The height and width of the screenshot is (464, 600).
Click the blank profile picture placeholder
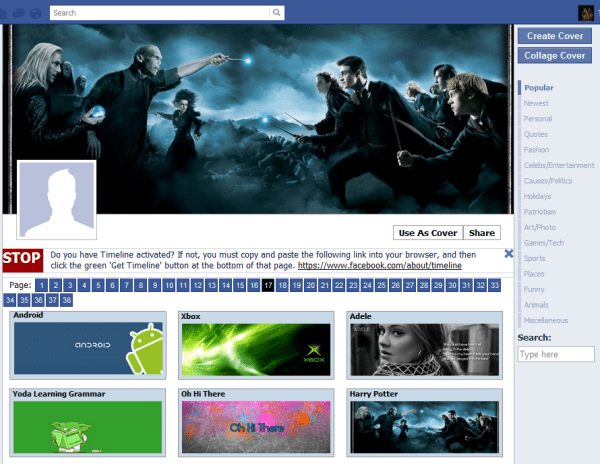pos(57,200)
